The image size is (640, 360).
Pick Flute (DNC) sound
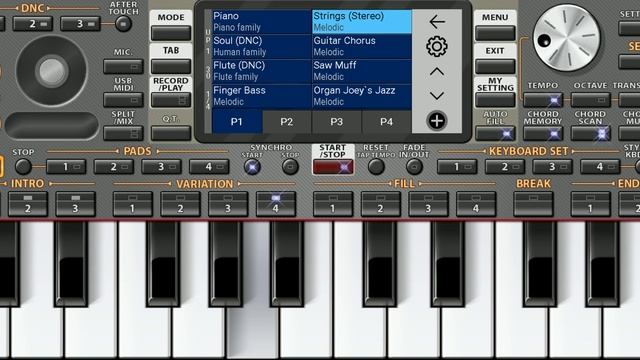click(262, 71)
